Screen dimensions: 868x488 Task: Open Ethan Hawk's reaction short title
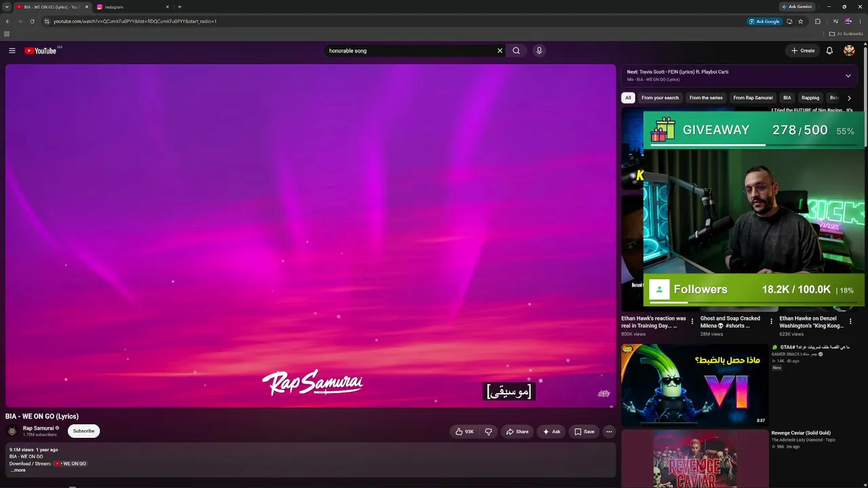pyautogui.click(x=654, y=322)
